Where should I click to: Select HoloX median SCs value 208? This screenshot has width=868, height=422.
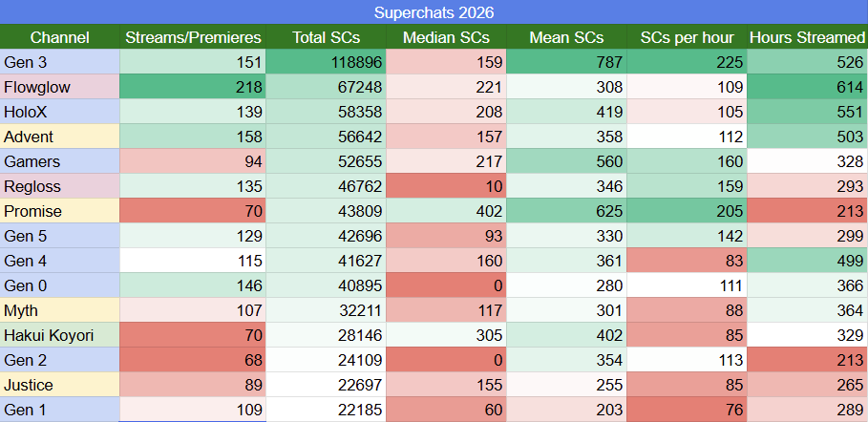click(446, 112)
